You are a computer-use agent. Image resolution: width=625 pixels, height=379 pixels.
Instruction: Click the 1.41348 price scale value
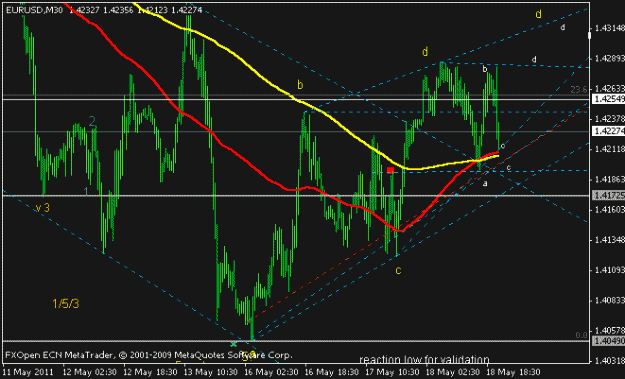tap(609, 240)
